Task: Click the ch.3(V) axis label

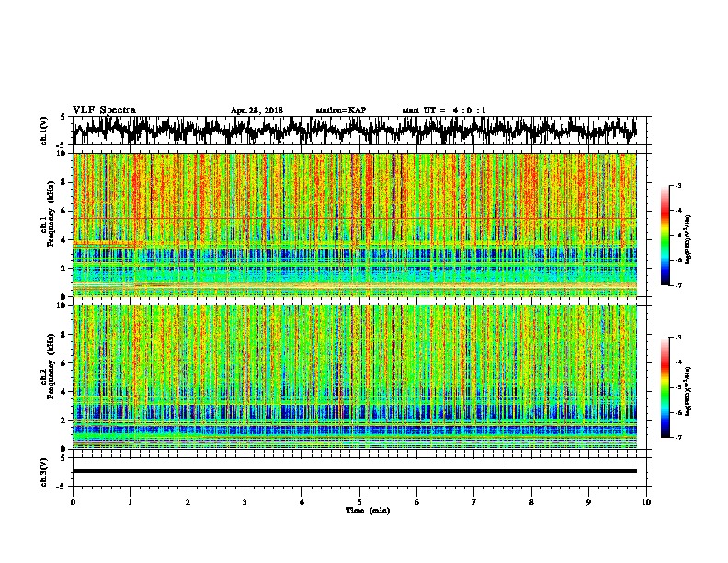Action: click(44, 472)
